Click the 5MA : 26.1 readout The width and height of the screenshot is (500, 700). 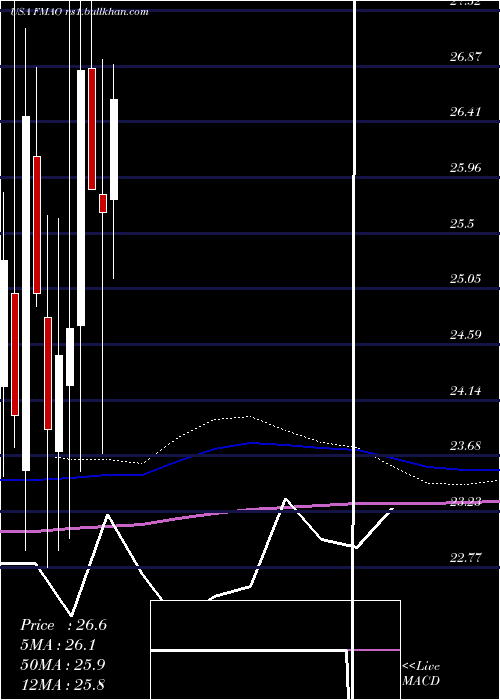59,645
